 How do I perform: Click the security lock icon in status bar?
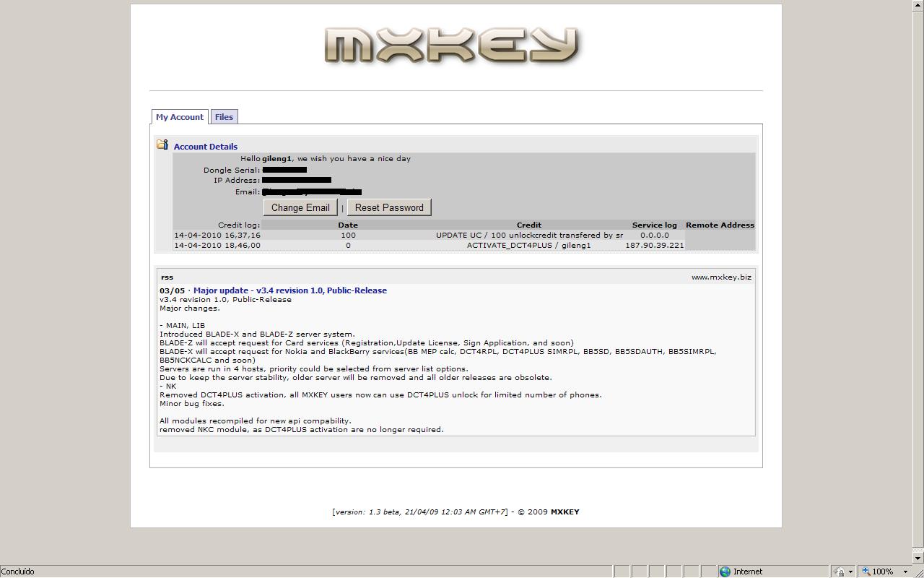coord(839,571)
